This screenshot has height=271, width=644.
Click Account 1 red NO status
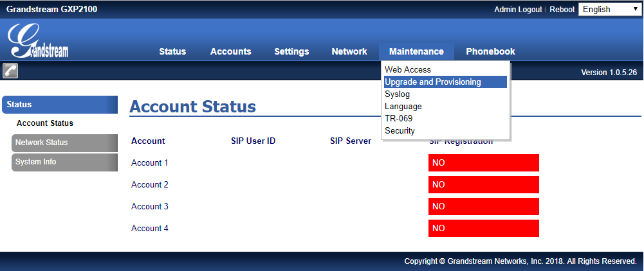pyautogui.click(x=483, y=162)
